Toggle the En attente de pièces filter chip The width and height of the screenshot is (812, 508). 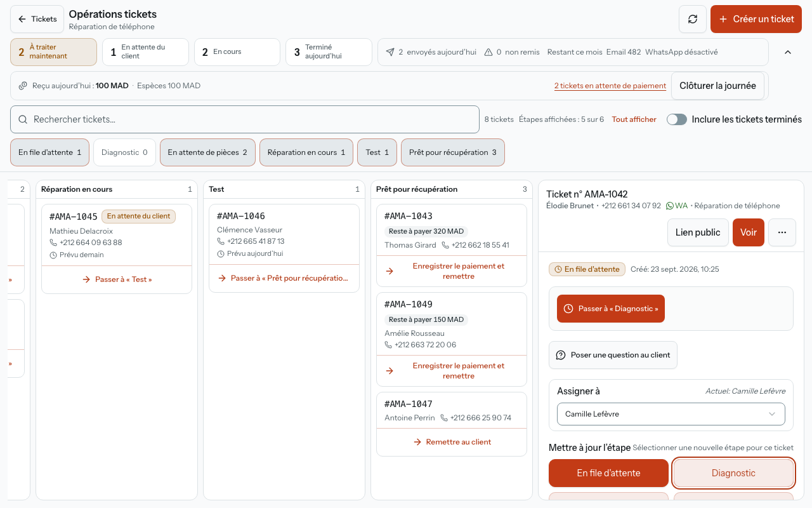point(207,152)
